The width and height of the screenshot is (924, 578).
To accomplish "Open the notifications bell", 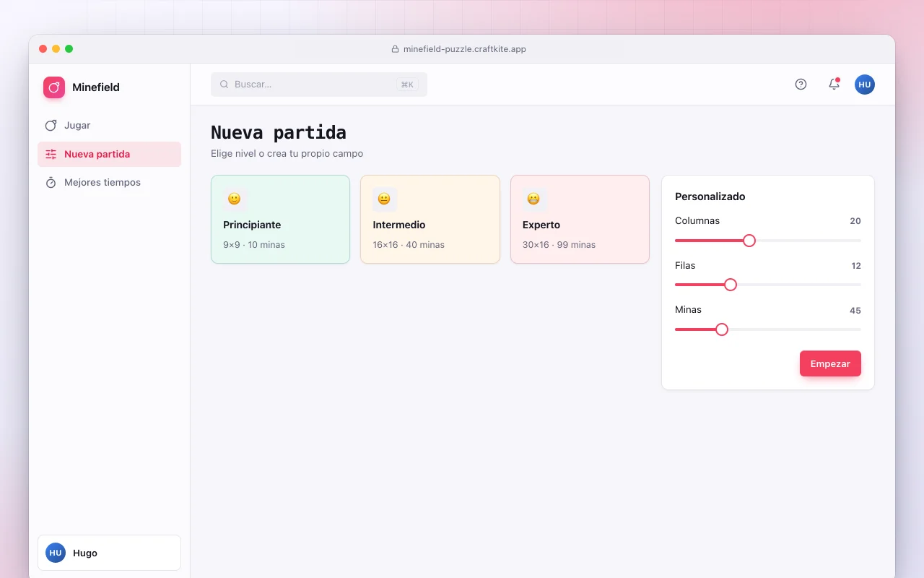I will (x=834, y=84).
